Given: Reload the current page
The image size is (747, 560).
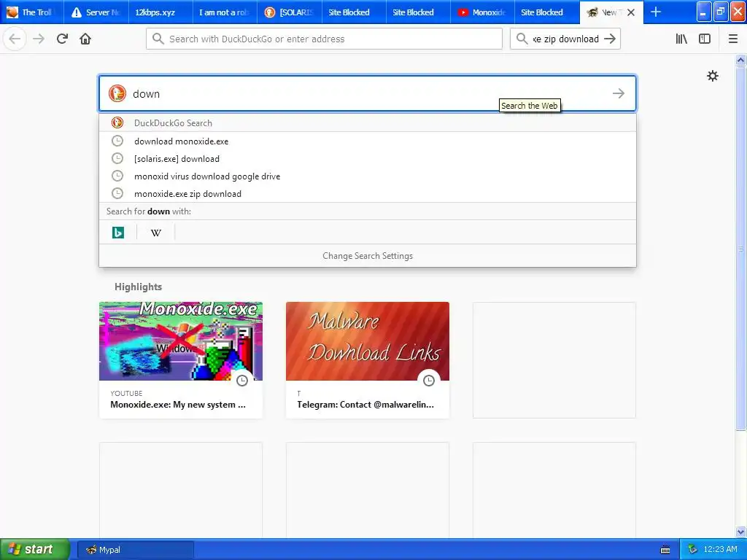Looking at the screenshot, I should (62, 39).
